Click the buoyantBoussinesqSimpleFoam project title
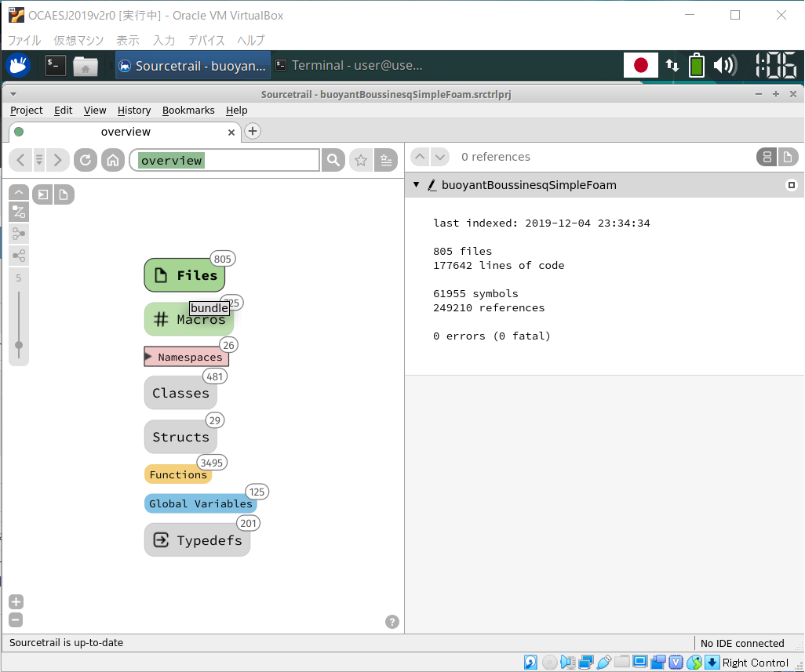805x672 pixels. point(529,185)
